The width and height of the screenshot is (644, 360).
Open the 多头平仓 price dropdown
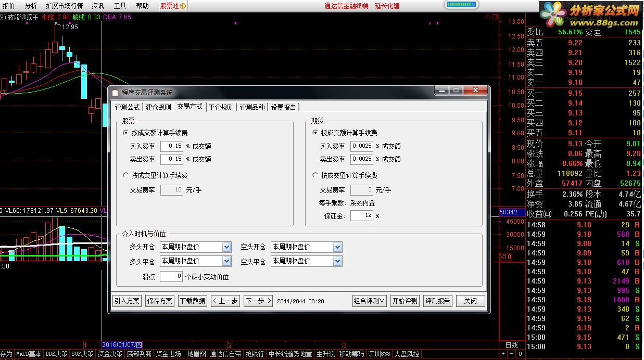[226, 261]
